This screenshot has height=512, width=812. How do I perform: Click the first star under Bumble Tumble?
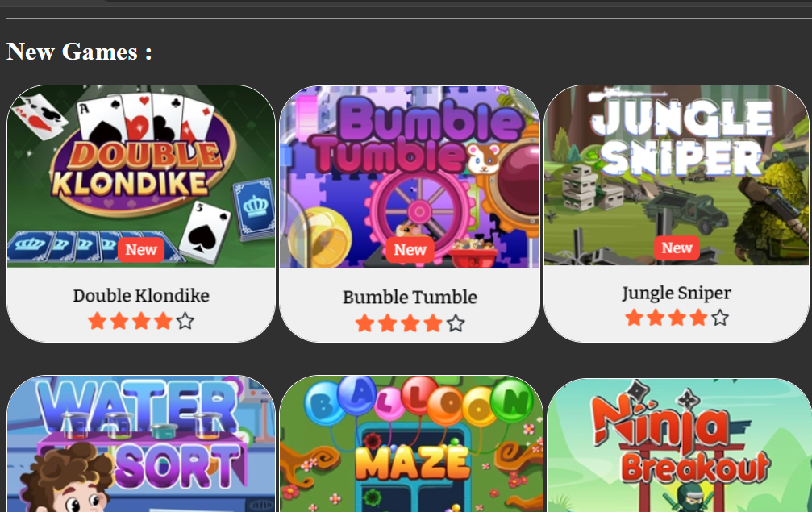point(364,323)
